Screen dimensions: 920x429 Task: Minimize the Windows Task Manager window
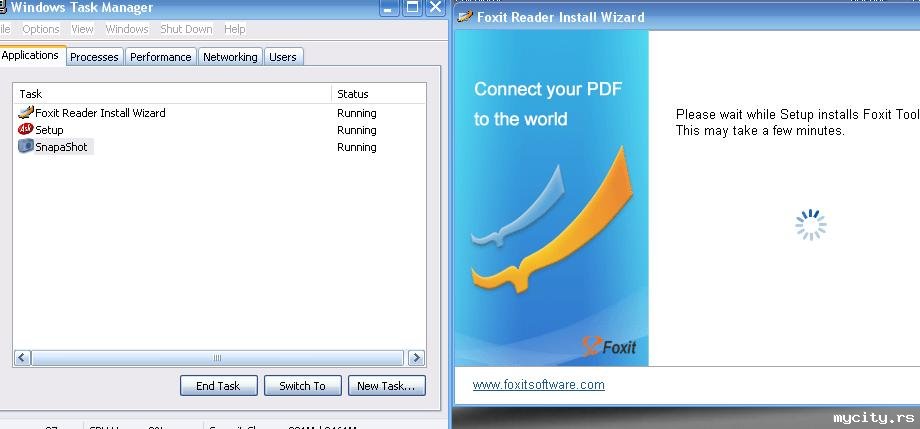[388, 8]
